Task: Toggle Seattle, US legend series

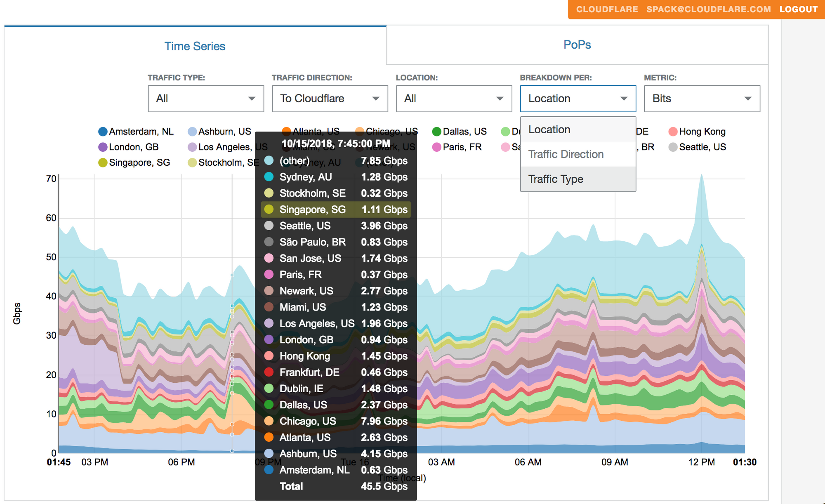Action: coord(698,147)
